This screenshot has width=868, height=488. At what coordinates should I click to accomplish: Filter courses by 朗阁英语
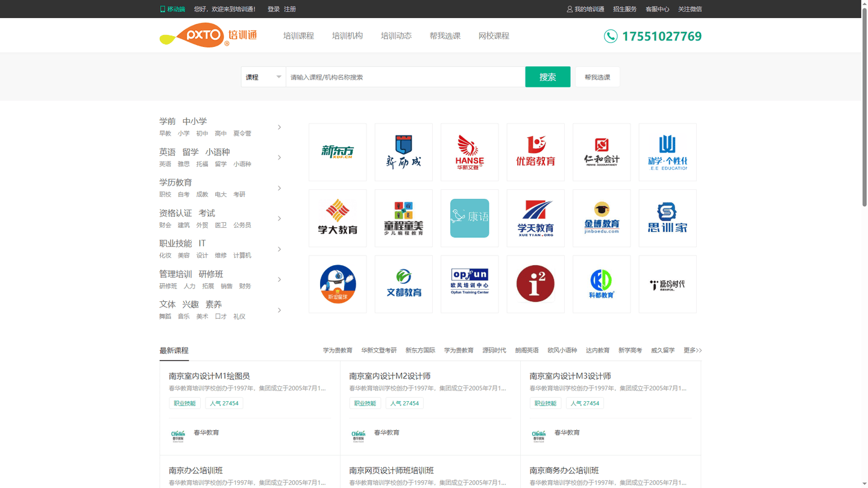click(527, 350)
